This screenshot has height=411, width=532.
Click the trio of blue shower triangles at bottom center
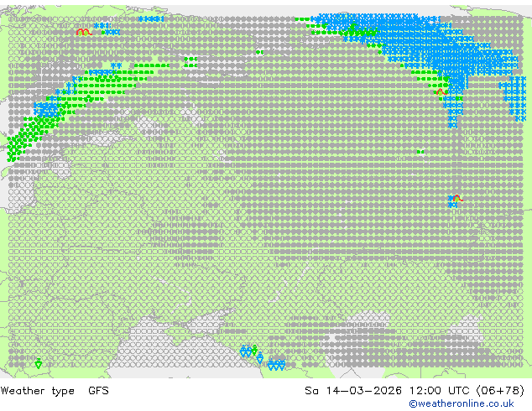click(276, 365)
